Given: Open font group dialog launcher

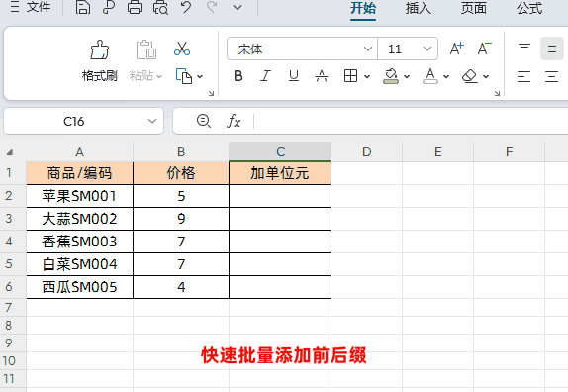Looking at the screenshot, I should click(497, 93).
